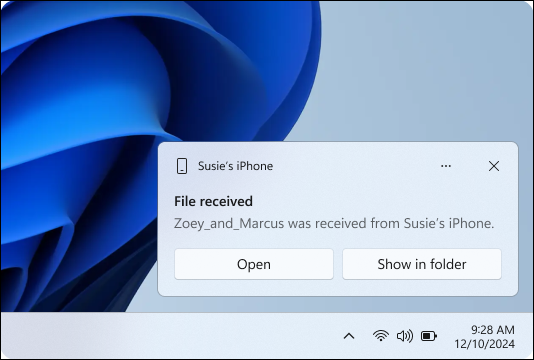Dismiss the File received notification
The image size is (534, 360).
[x=494, y=166]
